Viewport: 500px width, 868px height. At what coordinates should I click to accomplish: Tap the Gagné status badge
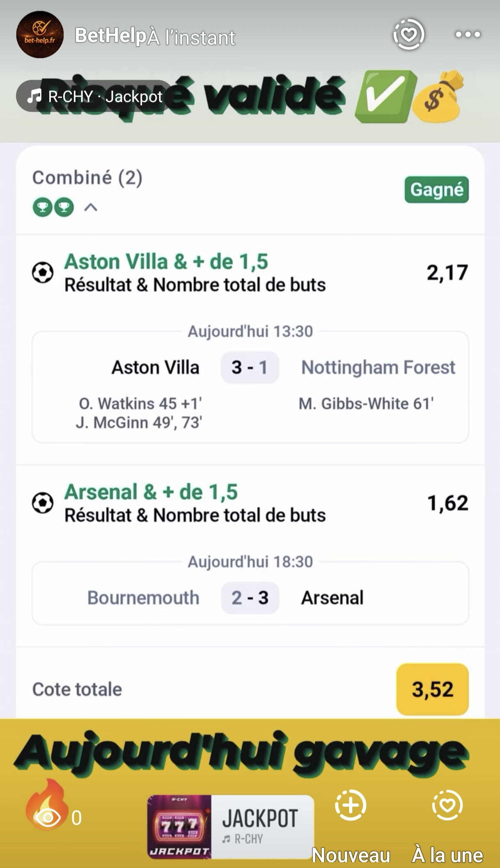pyautogui.click(x=436, y=190)
